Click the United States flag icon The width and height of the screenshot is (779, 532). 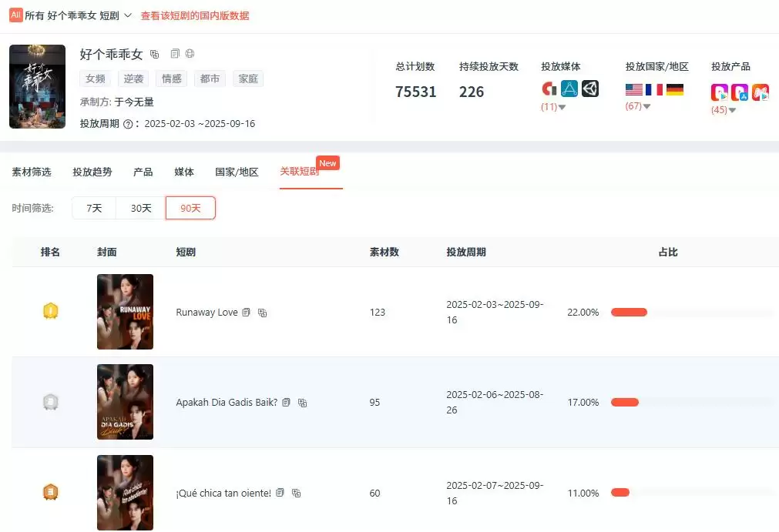(634, 90)
